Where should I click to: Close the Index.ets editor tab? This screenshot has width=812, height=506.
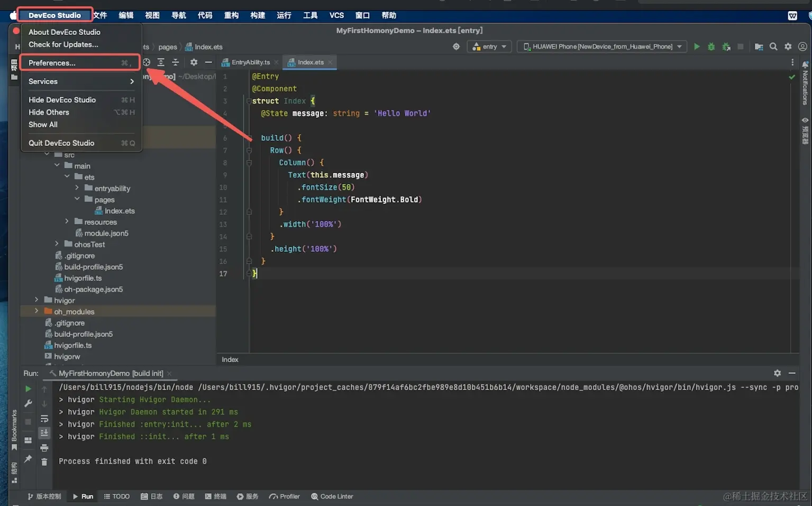330,62
